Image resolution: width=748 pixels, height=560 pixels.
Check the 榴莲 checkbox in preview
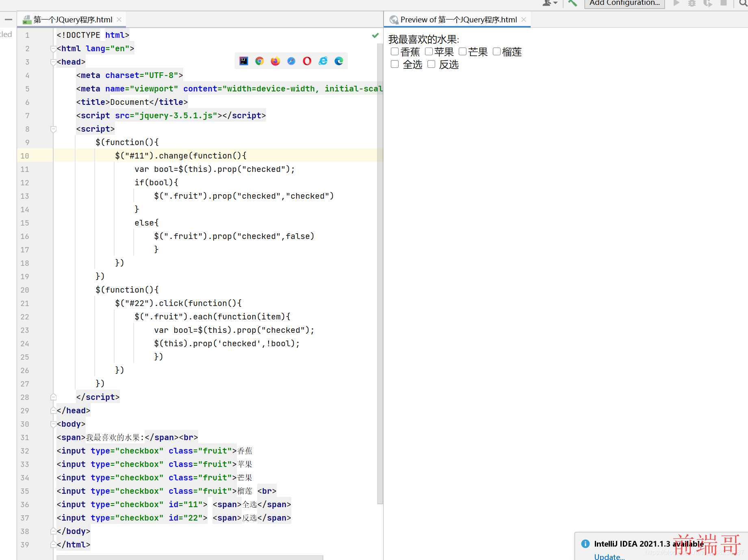point(496,52)
